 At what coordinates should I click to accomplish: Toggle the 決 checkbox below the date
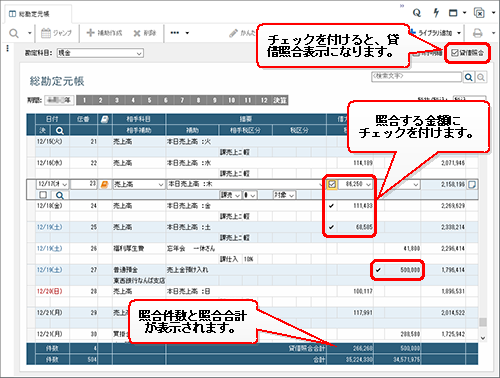[43, 195]
